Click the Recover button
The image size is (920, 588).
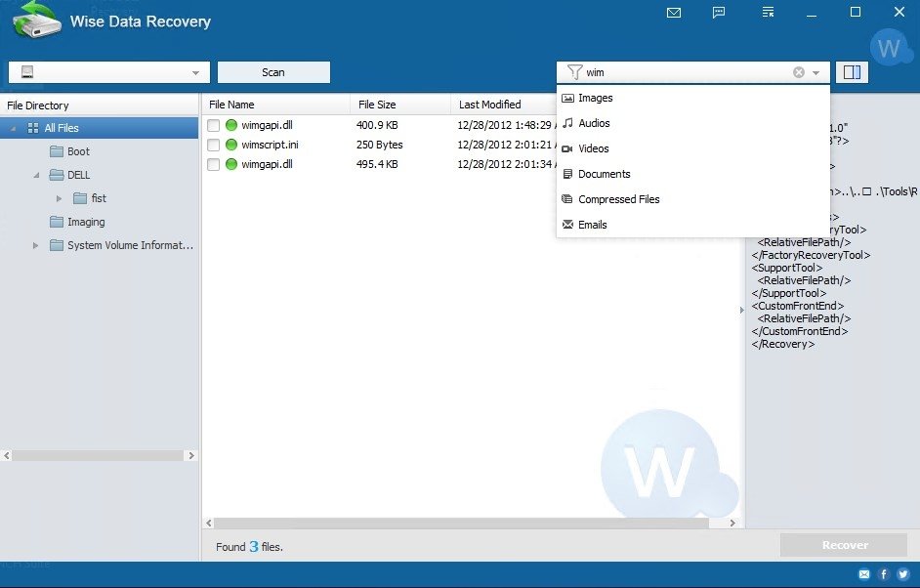click(x=845, y=545)
